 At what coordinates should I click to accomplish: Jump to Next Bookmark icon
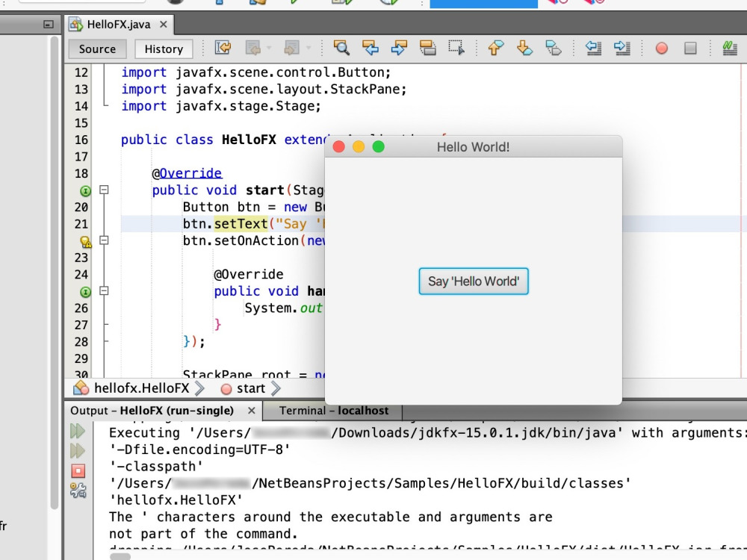click(x=524, y=48)
